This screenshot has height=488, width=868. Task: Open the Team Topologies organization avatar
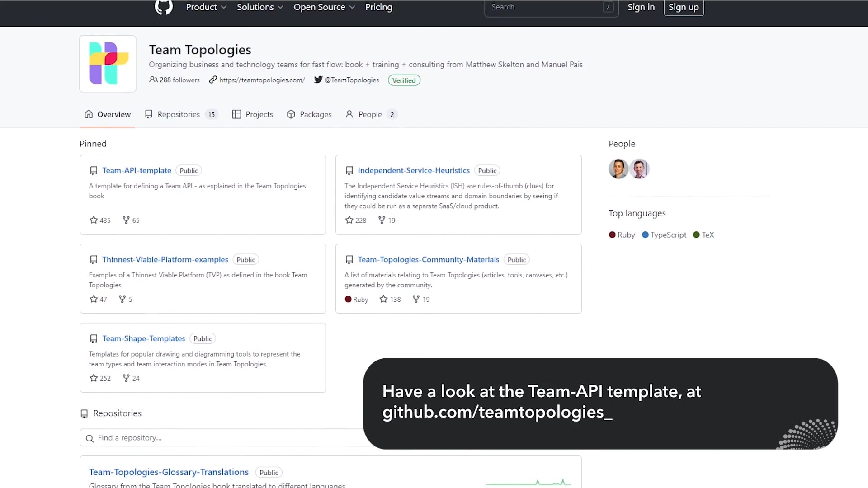pos(108,64)
